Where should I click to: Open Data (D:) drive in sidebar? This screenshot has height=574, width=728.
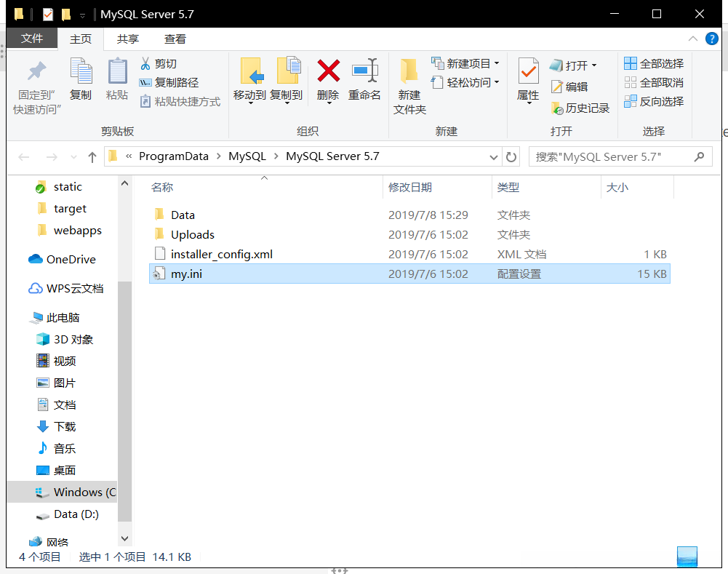(68, 514)
